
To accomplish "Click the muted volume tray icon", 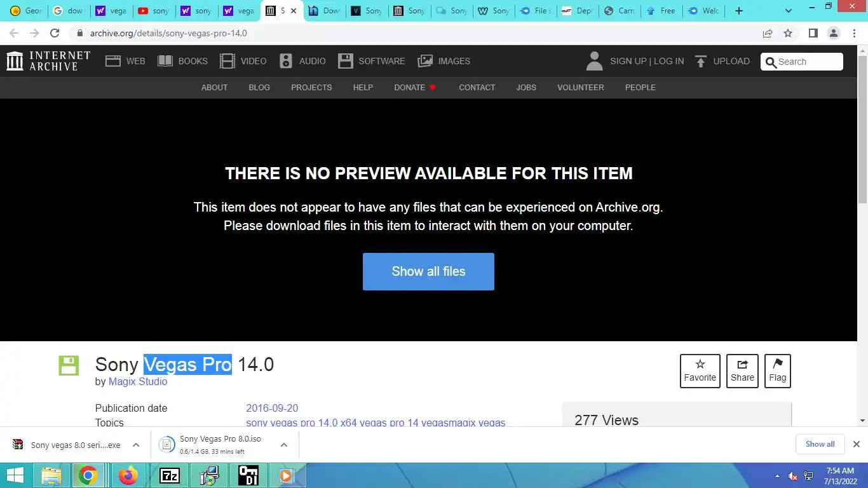I will click(792, 476).
